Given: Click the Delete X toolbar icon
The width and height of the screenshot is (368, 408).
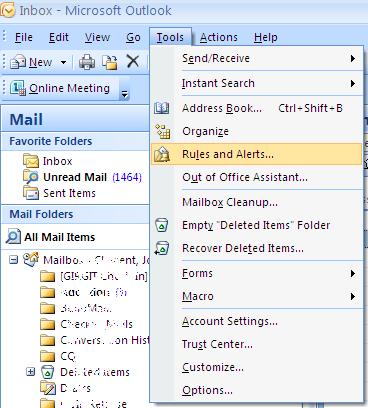Looking at the screenshot, I should (133, 61).
